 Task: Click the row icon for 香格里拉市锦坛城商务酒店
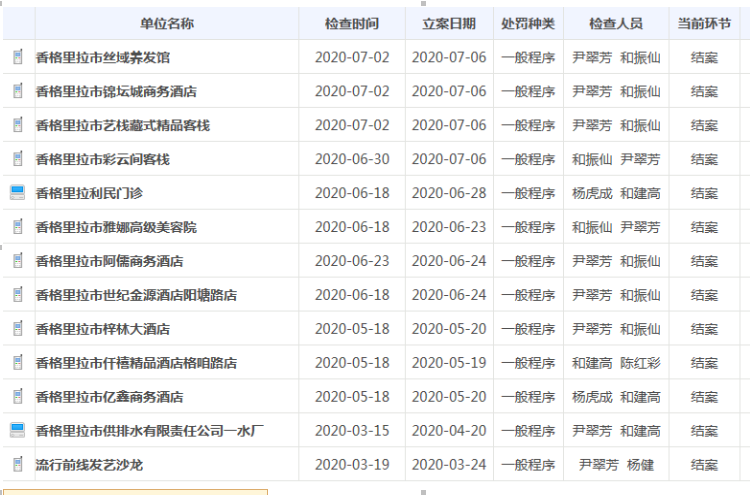click(x=18, y=91)
